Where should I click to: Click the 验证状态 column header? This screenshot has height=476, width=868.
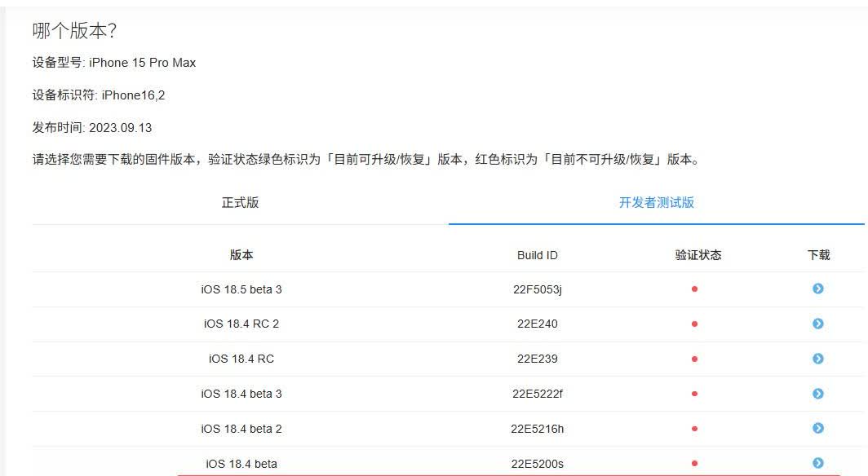698,255
